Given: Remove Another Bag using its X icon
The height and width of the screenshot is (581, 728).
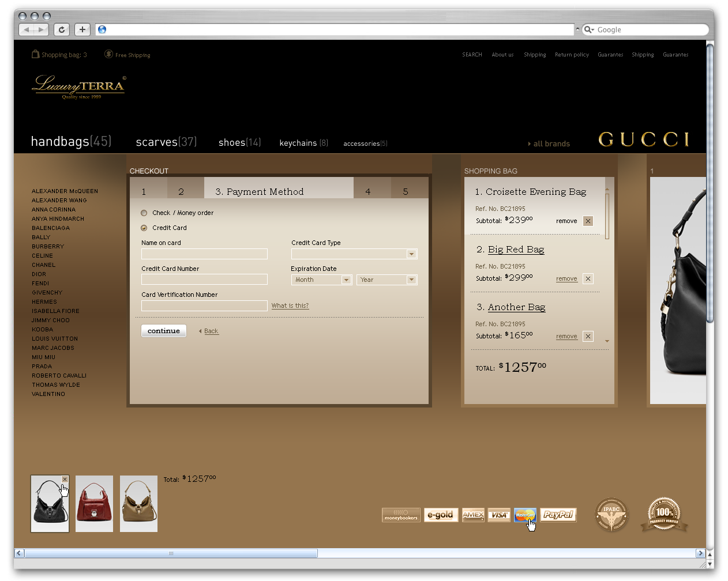Looking at the screenshot, I should pos(588,336).
